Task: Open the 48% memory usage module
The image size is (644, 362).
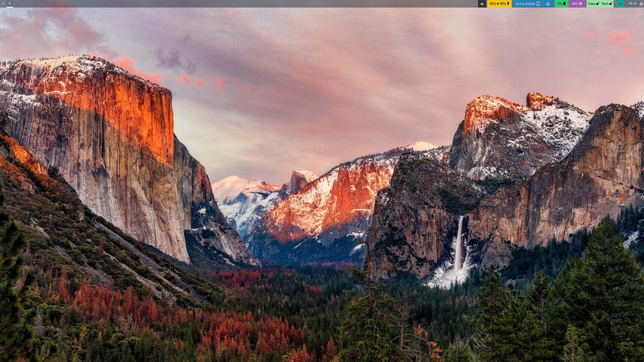Action: (575, 4)
